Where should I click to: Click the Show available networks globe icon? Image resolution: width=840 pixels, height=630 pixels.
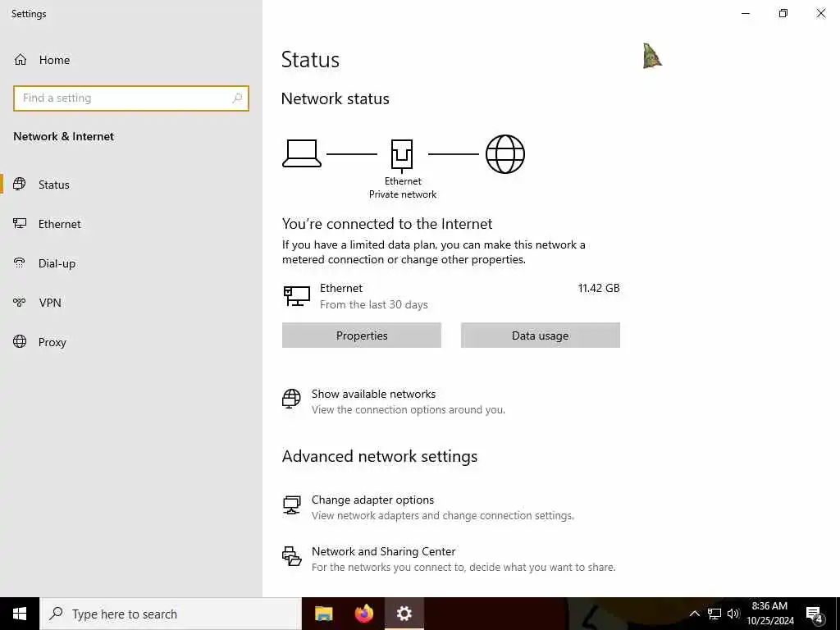click(291, 399)
